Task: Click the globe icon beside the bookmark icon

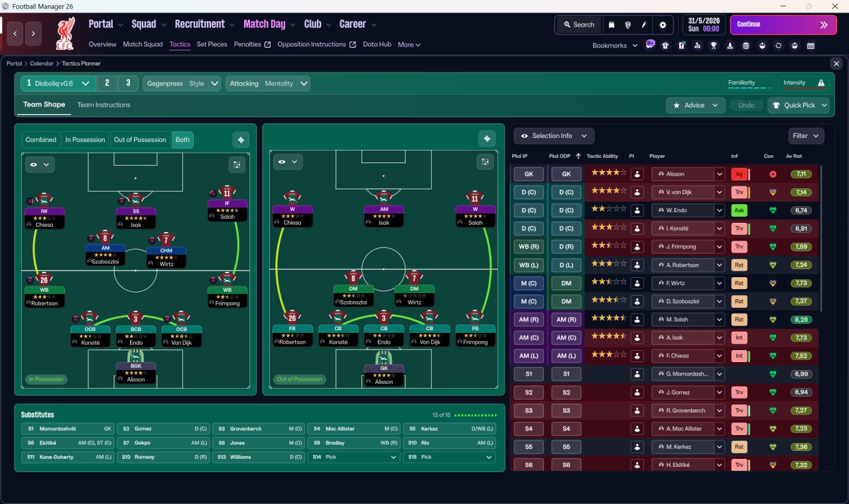Action: 627,25
